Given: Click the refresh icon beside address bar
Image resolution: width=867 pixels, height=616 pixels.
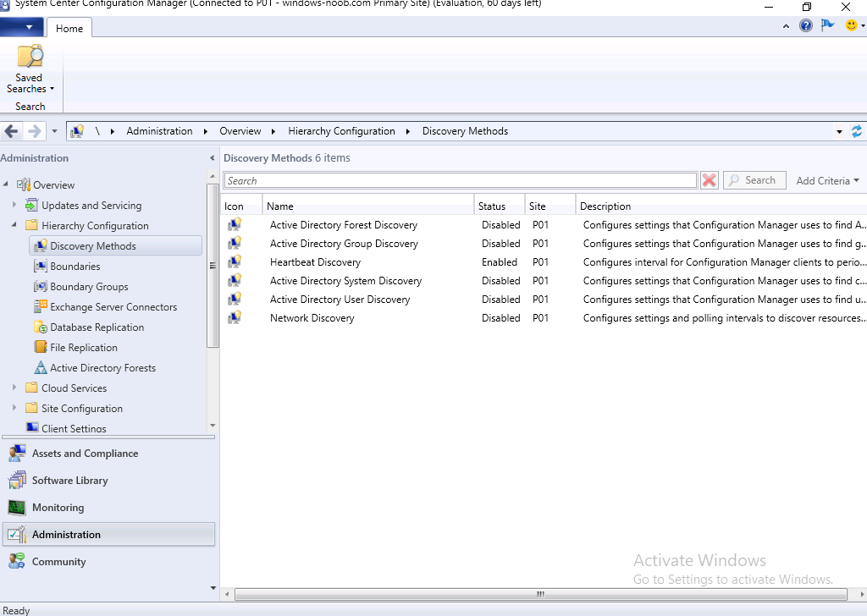Looking at the screenshot, I should click(857, 131).
